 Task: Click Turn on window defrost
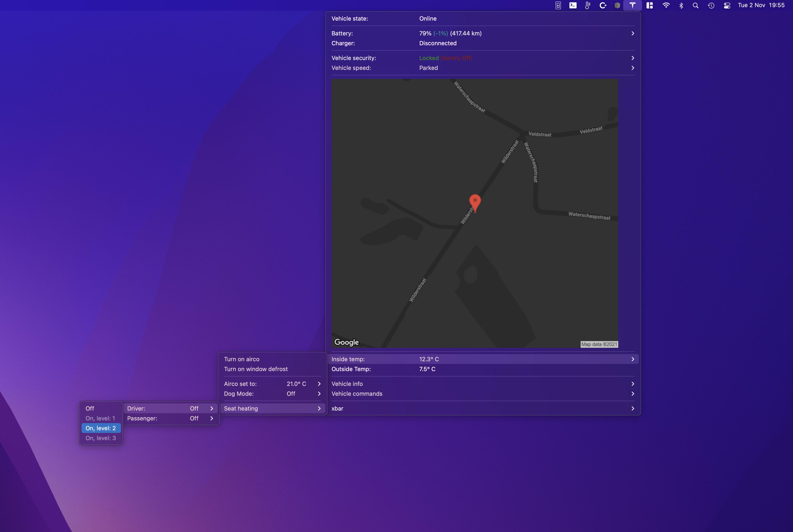pos(256,369)
